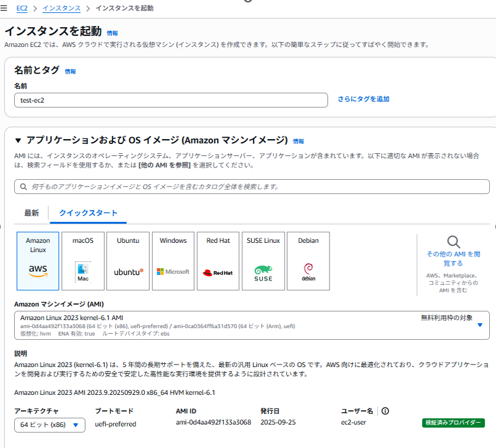Select the Windows Microsoft AMI icon
496x448 pixels.
tap(173, 260)
